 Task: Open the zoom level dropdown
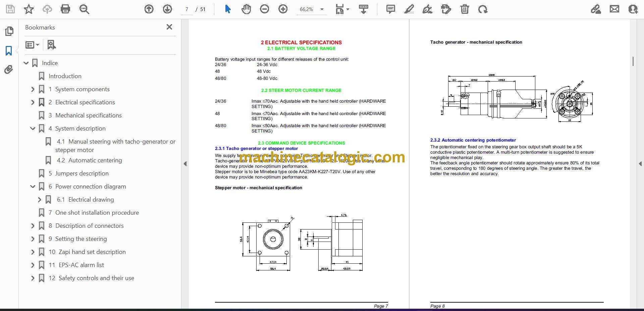tap(322, 9)
